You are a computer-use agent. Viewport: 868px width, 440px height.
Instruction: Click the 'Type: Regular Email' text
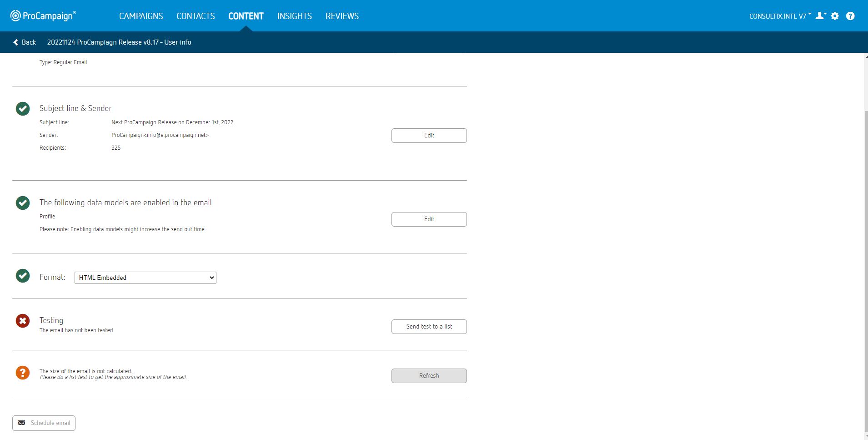tap(63, 62)
